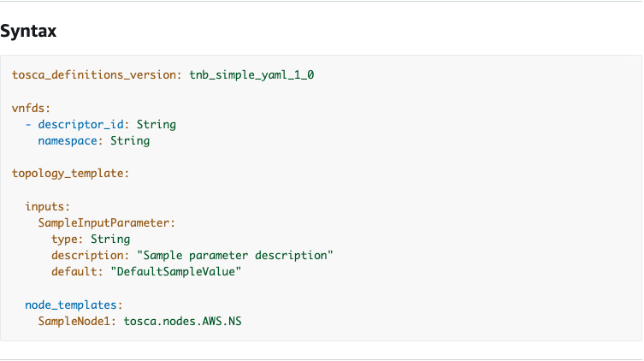
Task: Click the vnfds key
Action: [x=29, y=108]
